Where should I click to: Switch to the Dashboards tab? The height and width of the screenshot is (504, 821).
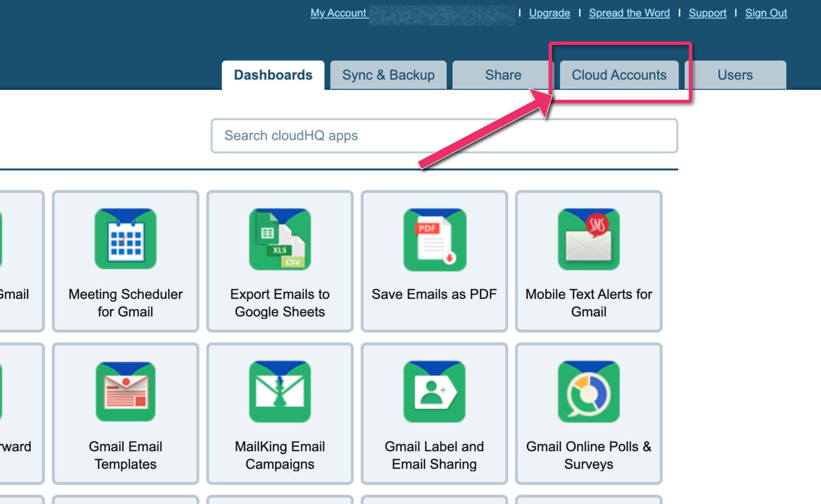(273, 75)
